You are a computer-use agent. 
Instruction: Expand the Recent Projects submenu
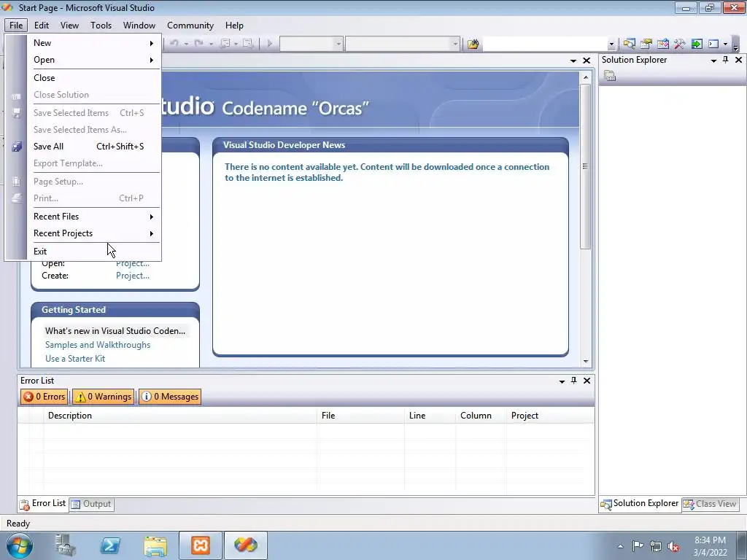pyautogui.click(x=94, y=233)
